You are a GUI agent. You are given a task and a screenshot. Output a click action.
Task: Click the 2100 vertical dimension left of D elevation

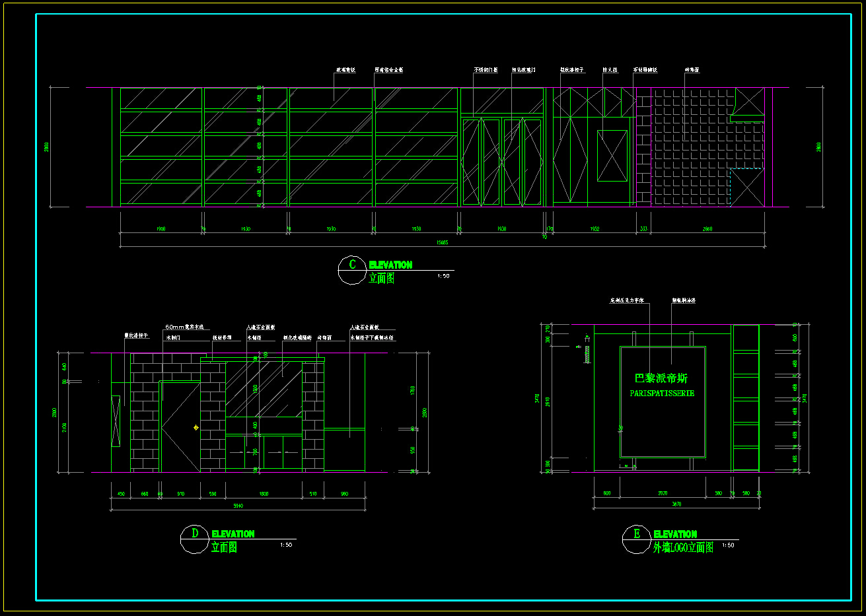point(64,427)
